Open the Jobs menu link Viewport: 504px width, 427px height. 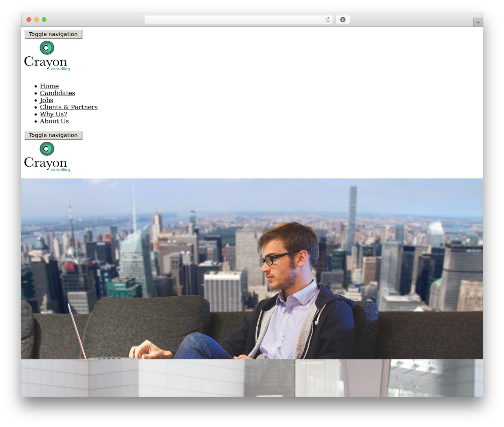(x=46, y=100)
